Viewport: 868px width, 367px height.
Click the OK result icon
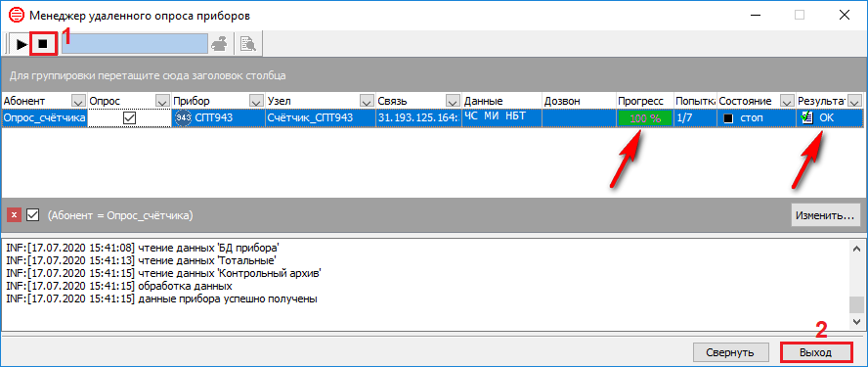click(807, 118)
